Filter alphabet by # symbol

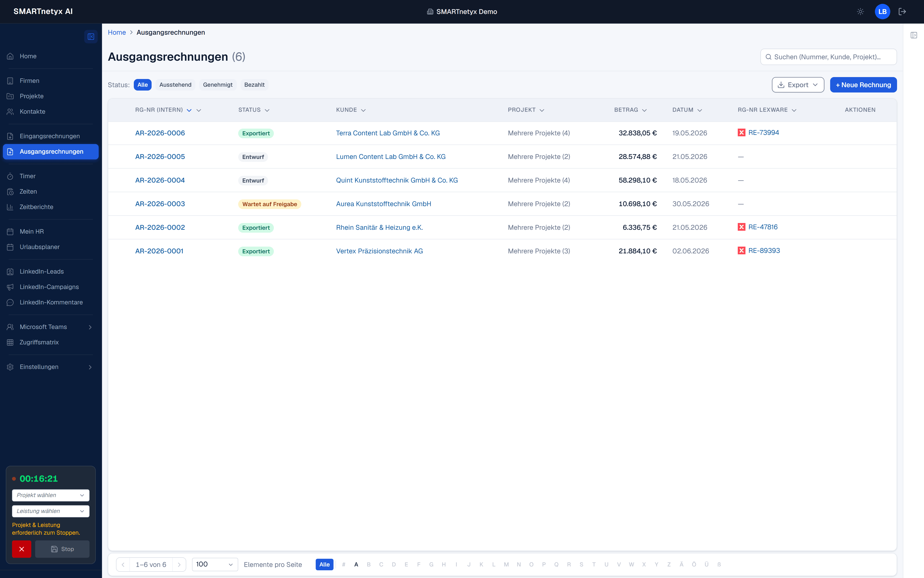point(343,565)
